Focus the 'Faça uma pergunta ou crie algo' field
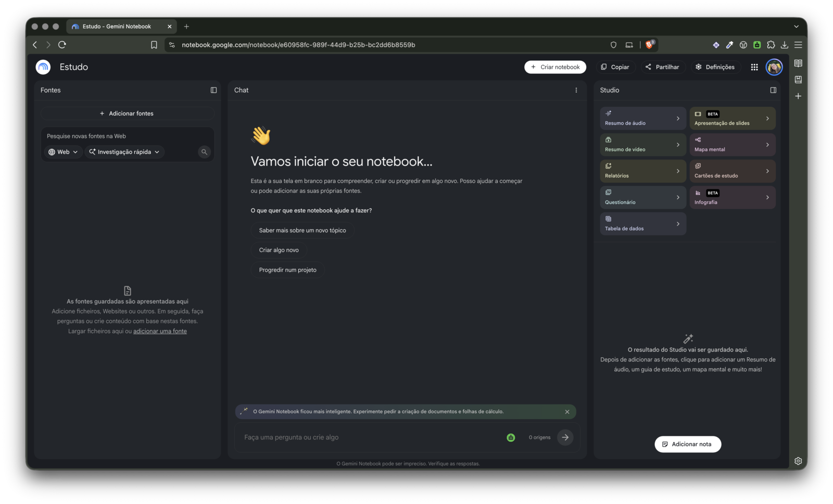This screenshot has height=504, width=833. (x=372, y=437)
